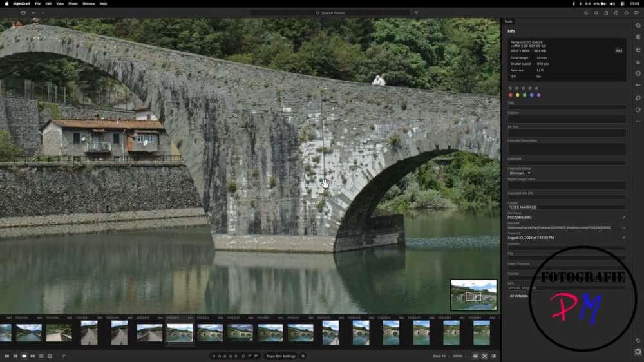Click the All Metadata button
Image resolution: width=644 pixels, height=362 pixels.
click(x=518, y=296)
